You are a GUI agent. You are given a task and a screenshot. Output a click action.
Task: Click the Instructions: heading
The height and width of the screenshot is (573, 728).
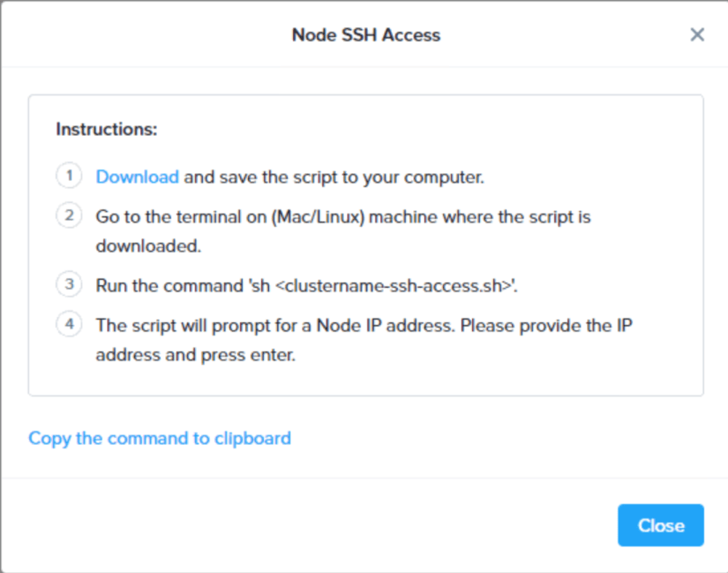click(x=106, y=129)
